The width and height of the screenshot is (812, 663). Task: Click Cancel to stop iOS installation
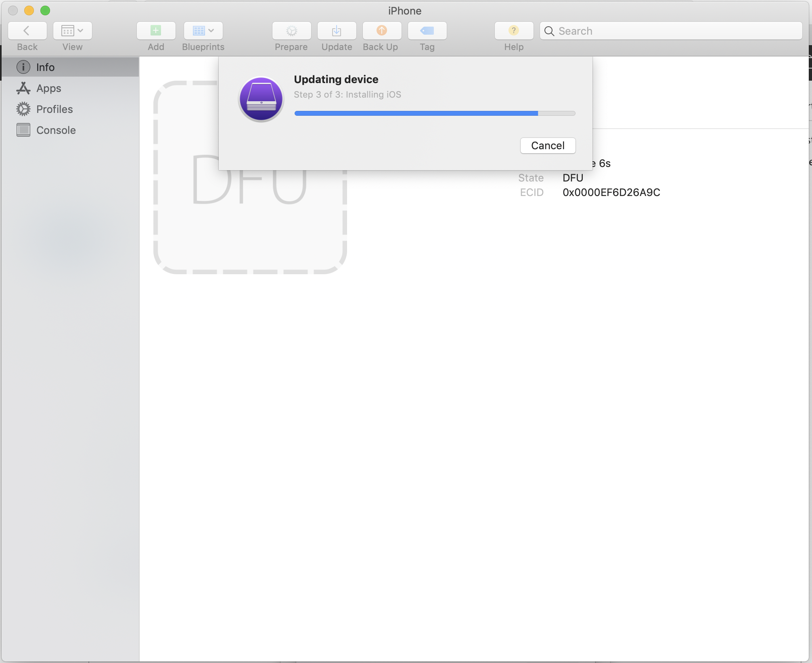pos(548,146)
